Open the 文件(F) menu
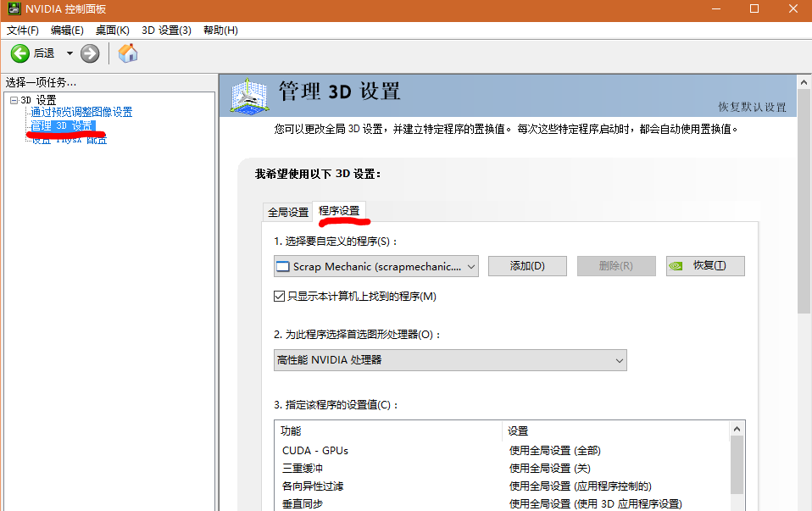This screenshot has height=511, width=812. point(23,31)
